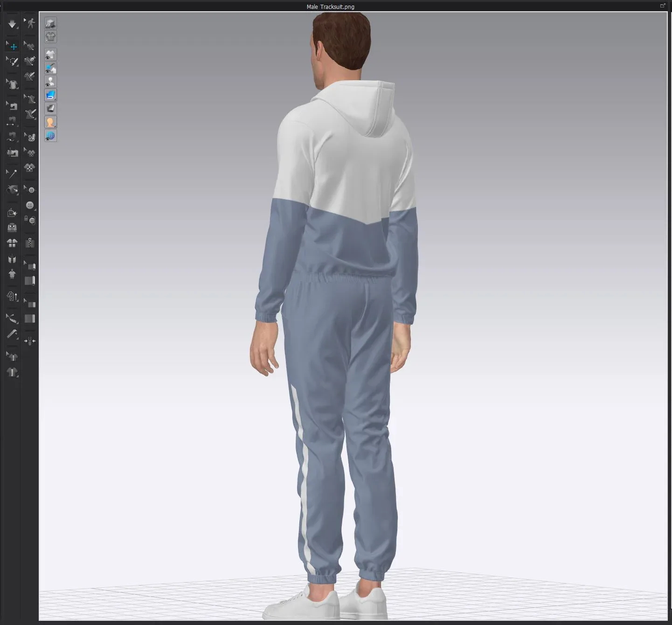This screenshot has width=672, height=625.
Task: Click the blue highlighted fabric swatch icon
Action: click(50, 95)
